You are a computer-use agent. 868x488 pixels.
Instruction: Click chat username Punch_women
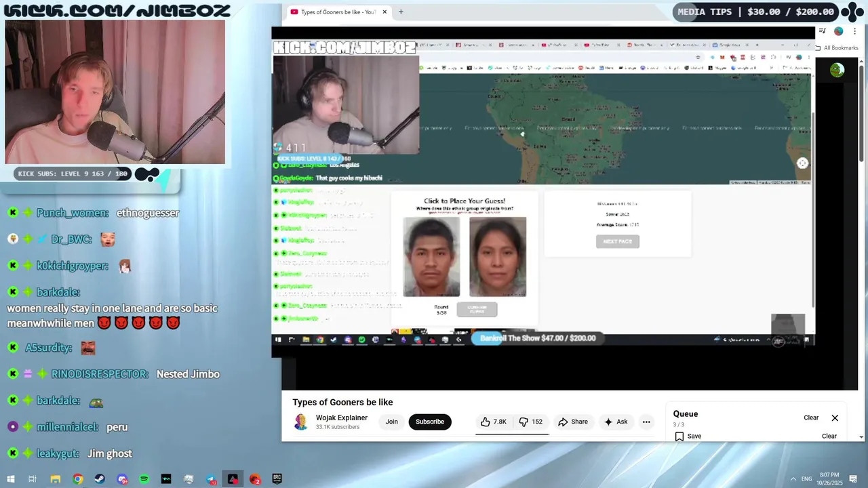73,213
